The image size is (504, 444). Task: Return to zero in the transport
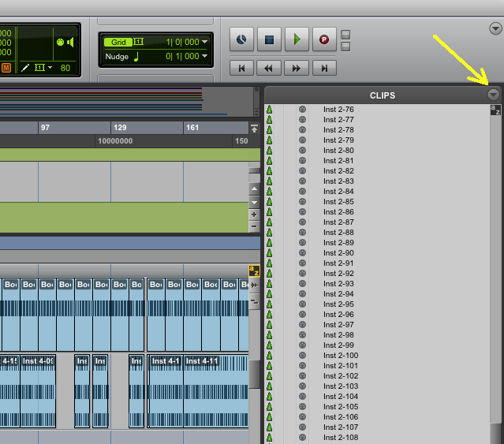point(241,68)
